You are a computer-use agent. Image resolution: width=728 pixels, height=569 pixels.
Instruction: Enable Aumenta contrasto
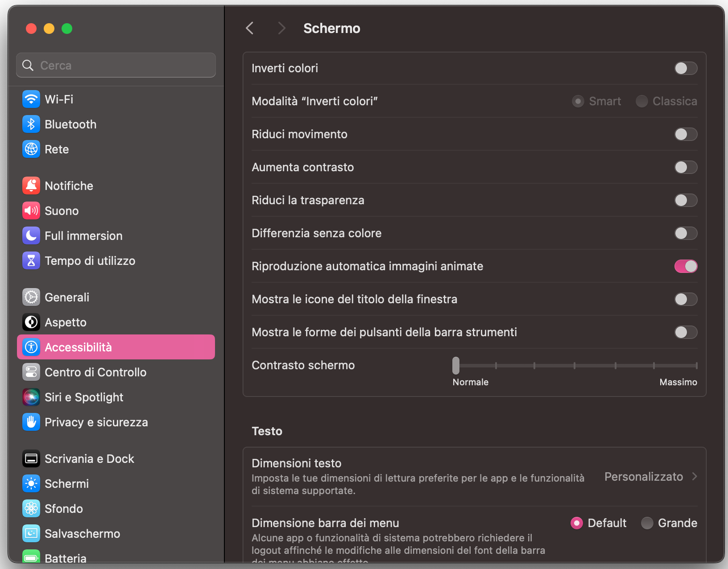(x=686, y=167)
